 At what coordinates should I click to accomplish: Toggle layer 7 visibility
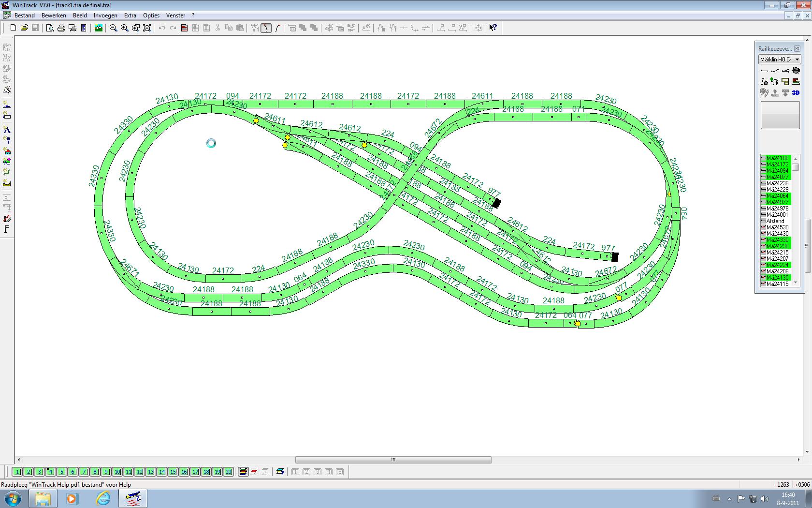point(84,472)
